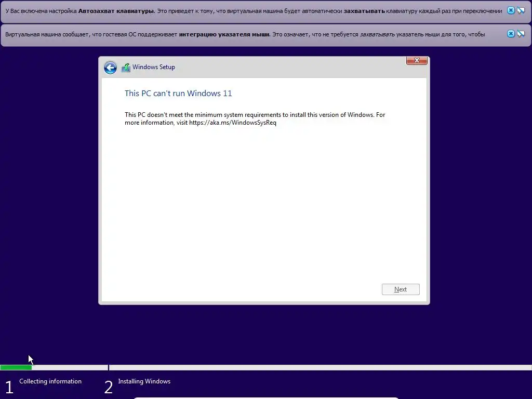Click the 'Windows Setup' title text

pos(154,67)
